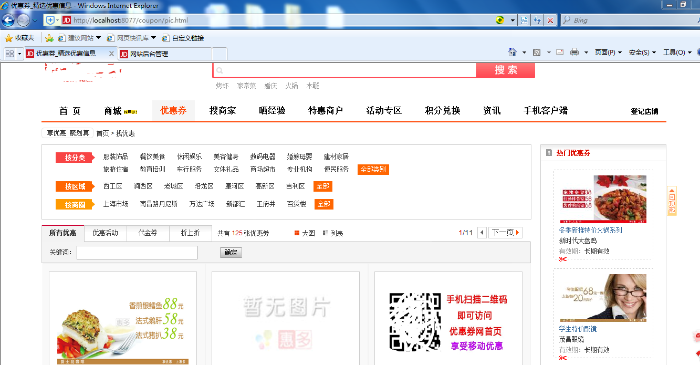The height and width of the screenshot is (365, 700).
Task: Click the 确定 button beside keyword field
Action: (x=231, y=253)
